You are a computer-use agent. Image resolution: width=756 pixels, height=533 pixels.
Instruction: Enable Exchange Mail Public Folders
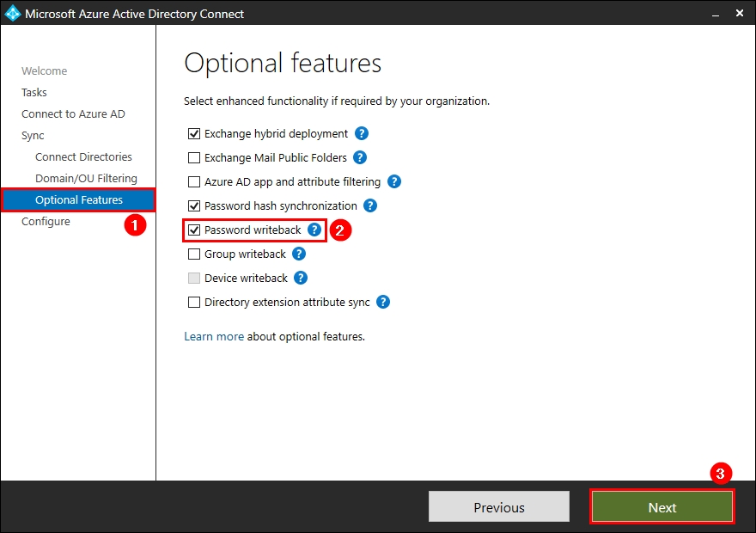[193, 157]
